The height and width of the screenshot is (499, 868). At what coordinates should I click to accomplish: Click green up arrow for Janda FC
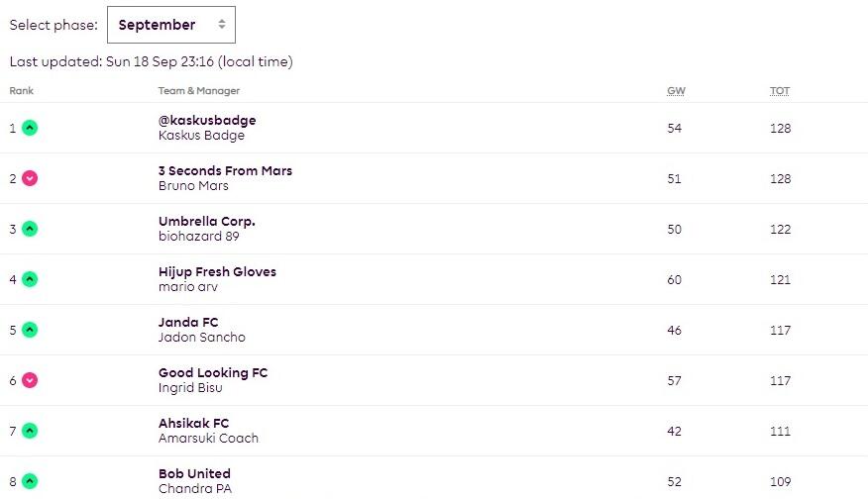coord(30,330)
